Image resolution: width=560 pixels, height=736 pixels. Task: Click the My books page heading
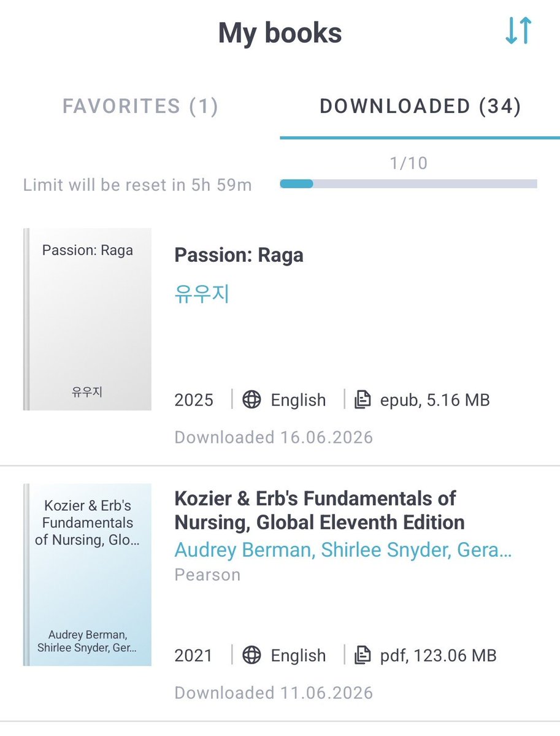coord(280,33)
